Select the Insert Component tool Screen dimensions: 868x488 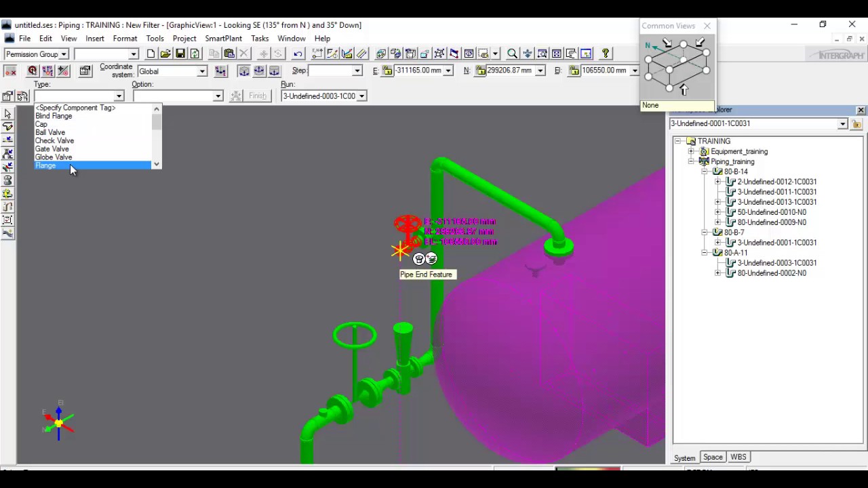[7, 154]
